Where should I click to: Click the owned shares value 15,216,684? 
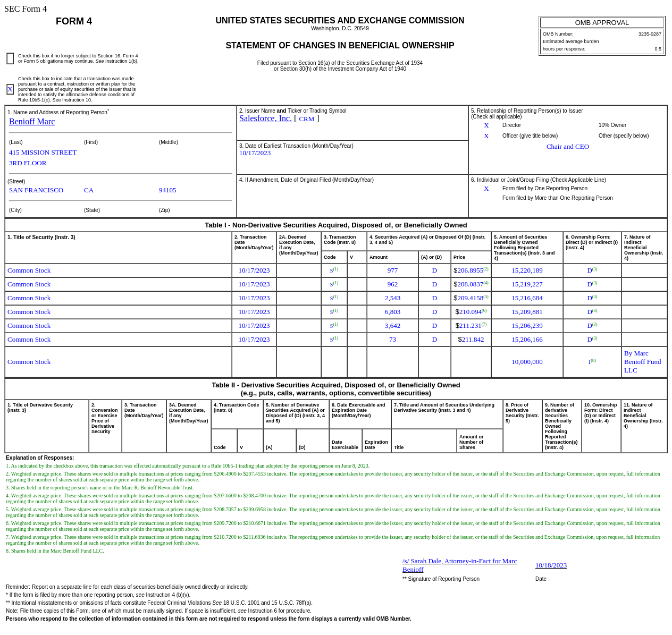[527, 298]
